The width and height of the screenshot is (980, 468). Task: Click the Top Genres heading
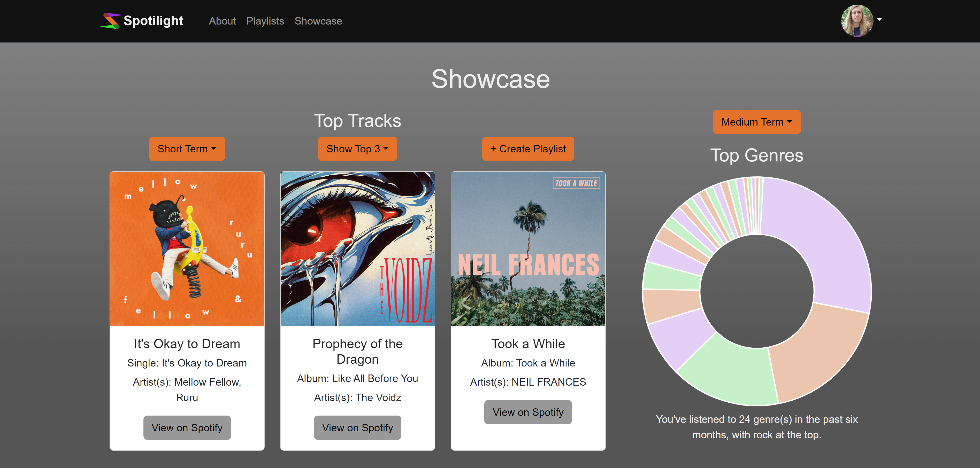pyautogui.click(x=756, y=155)
